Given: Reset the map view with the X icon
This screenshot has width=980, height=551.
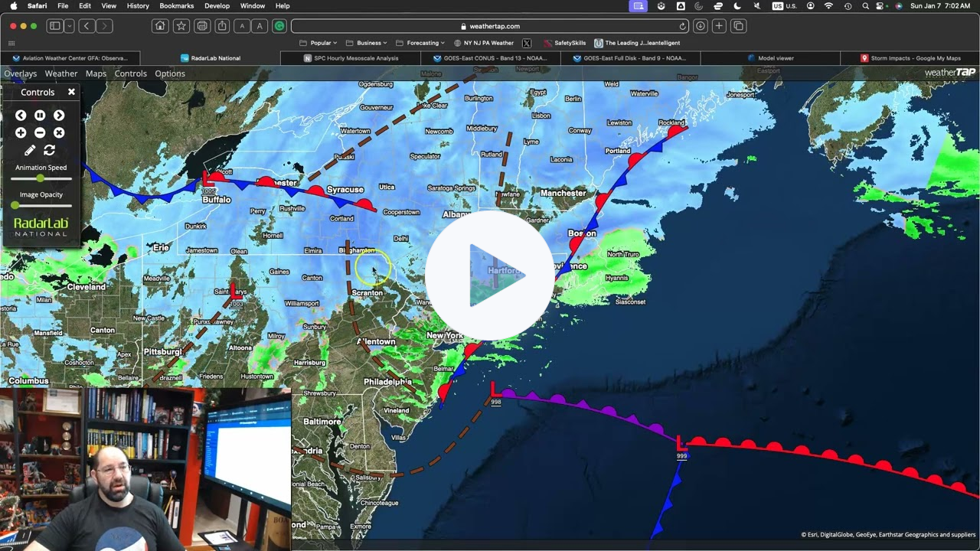Looking at the screenshot, I should 59,132.
